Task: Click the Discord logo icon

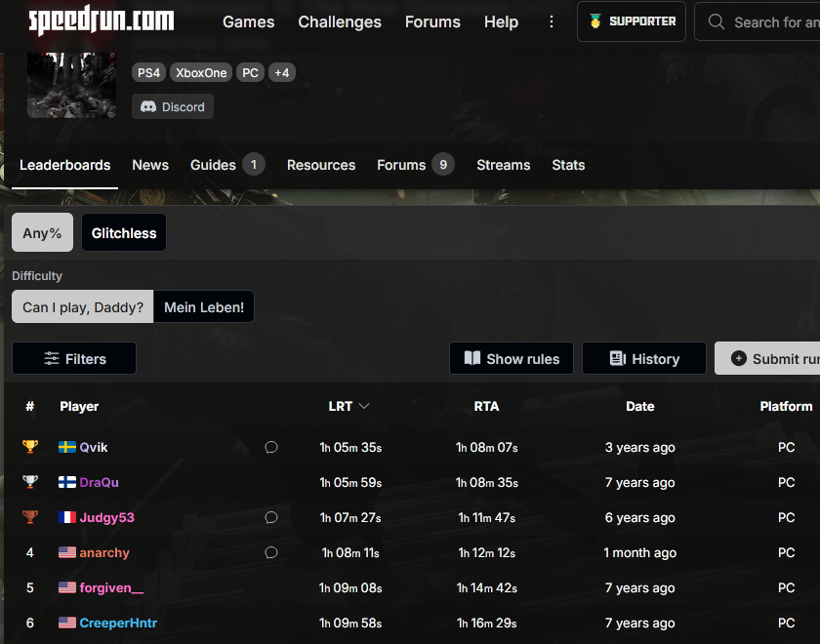Action: [148, 106]
